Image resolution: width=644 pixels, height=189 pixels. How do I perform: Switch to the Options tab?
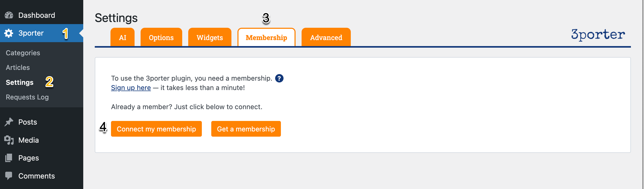[161, 37]
